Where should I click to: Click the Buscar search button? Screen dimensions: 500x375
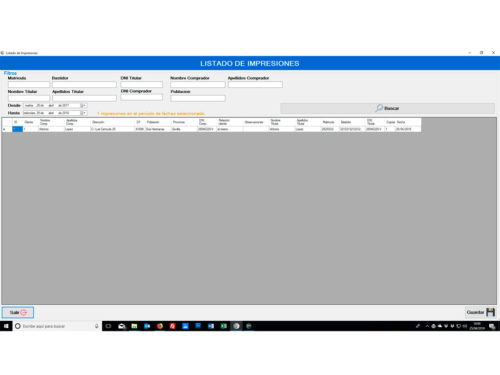[x=387, y=108]
